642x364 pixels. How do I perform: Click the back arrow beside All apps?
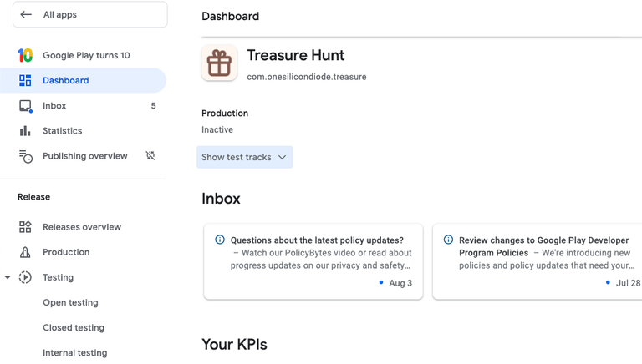click(x=26, y=15)
